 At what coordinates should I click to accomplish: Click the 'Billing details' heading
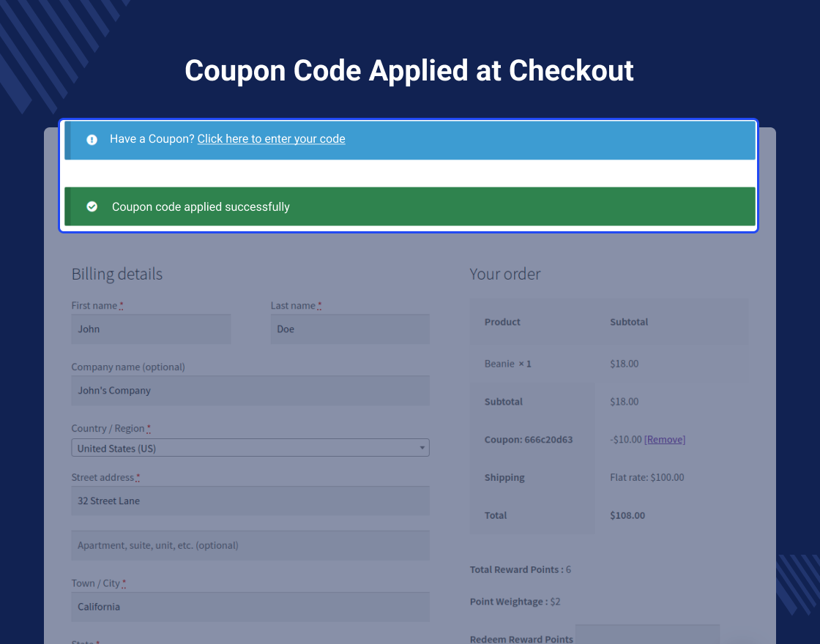(117, 274)
